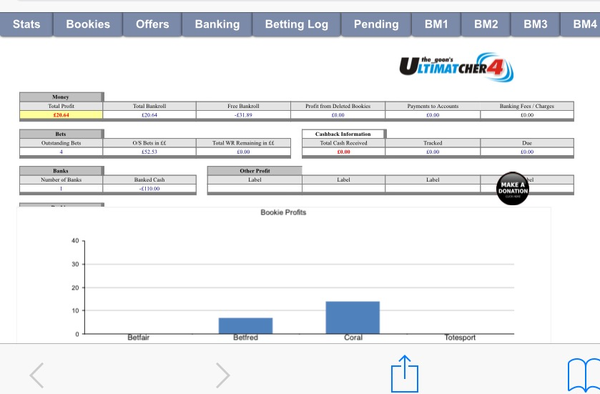The width and height of the screenshot is (600, 394).
Task: Click the Number of Banks value 1
Action: tap(61, 189)
